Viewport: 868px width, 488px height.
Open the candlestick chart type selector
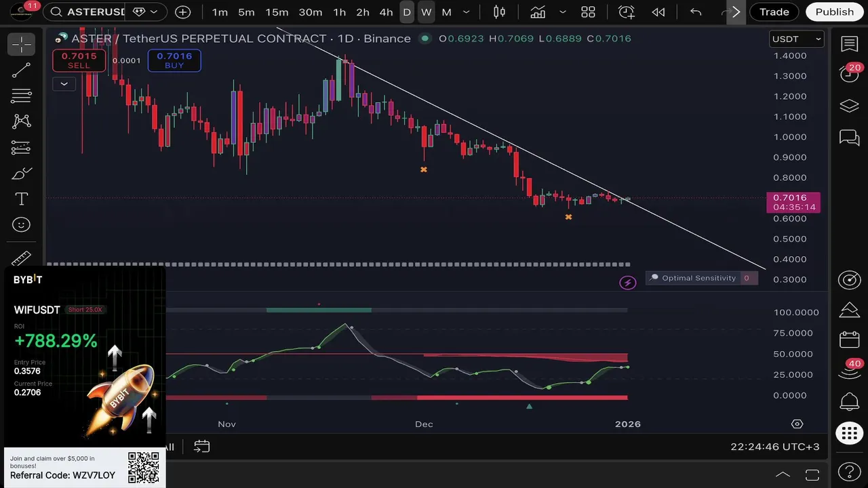(500, 12)
